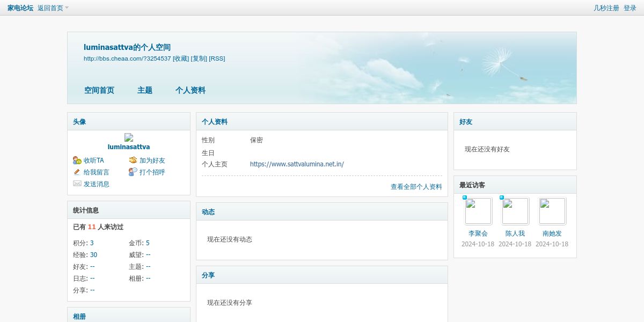Click 加为好友 text link
This screenshot has height=322, width=644.
point(152,160)
